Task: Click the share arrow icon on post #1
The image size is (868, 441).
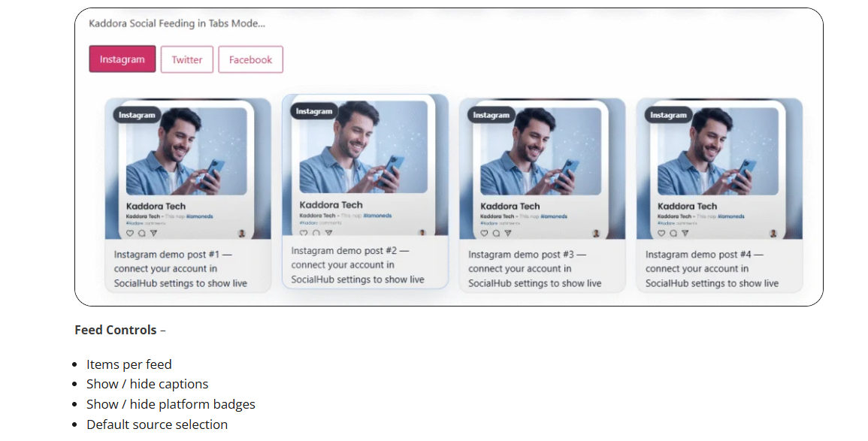Action: pyautogui.click(x=153, y=234)
